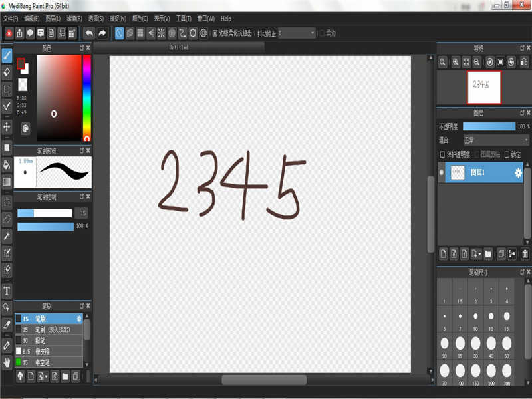
Task: Open the 混合 blend mode dropdown
Action: 495,140
